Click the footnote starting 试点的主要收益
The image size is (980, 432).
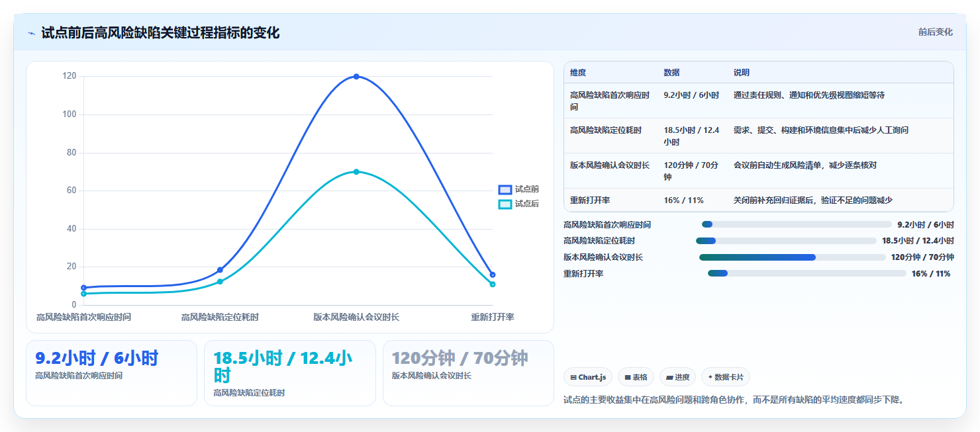[x=734, y=400]
